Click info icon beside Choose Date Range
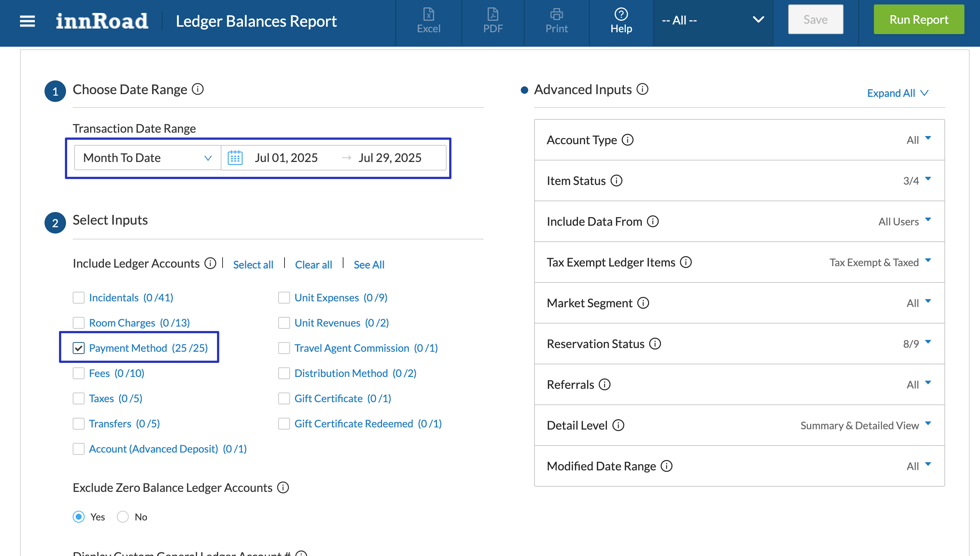The image size is (980, 556). pyautogui.click(x=198, y=89)
